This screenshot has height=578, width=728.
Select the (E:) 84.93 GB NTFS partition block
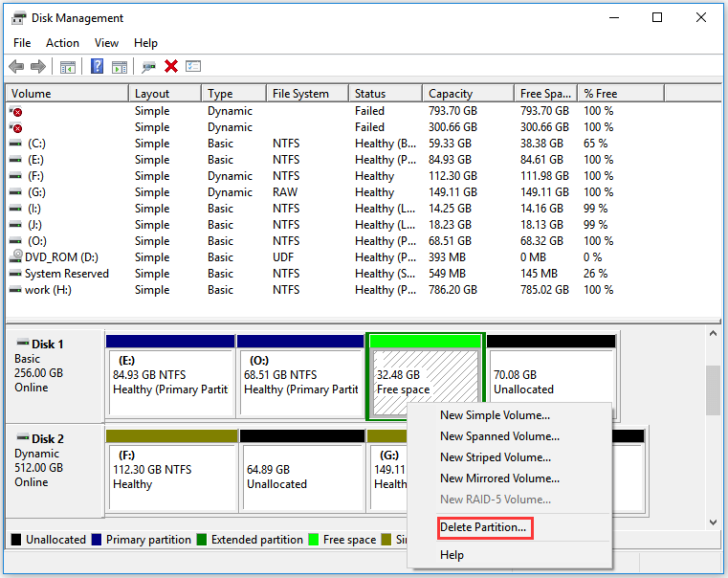(x=170, y=376)
